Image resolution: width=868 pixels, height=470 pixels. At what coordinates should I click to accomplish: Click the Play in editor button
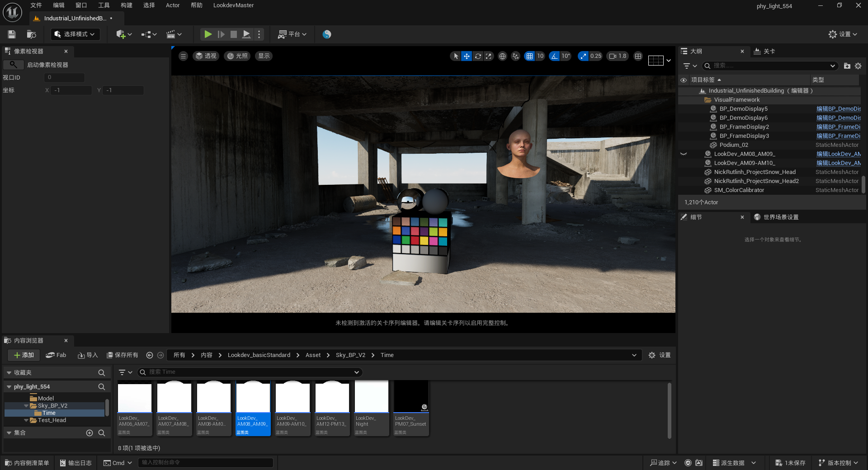(x=208, y=34)
